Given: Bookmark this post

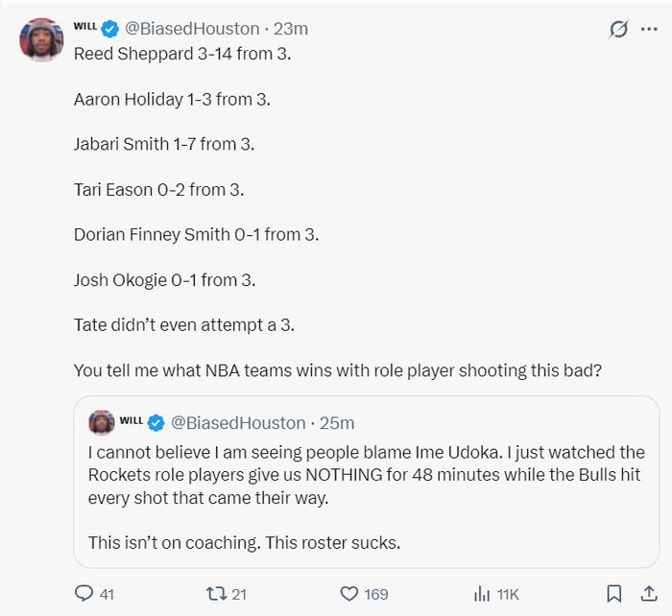Looking at the screenshot, I should tap(614, 594).
